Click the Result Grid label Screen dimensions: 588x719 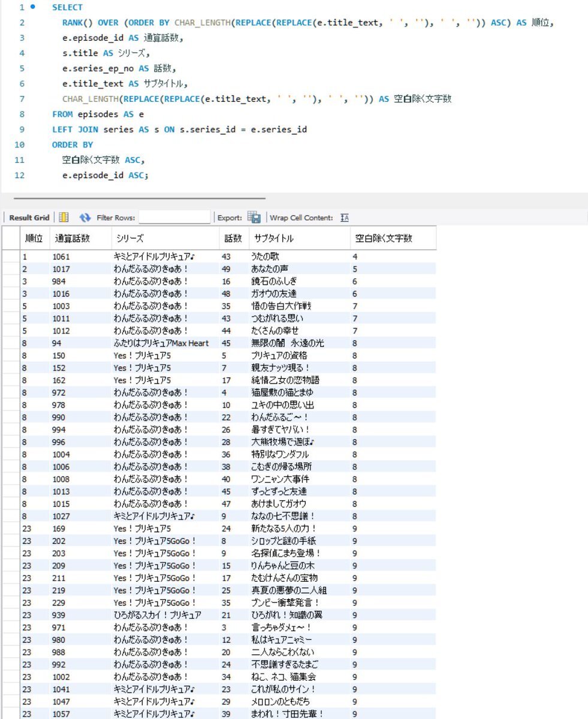point(29,217)
